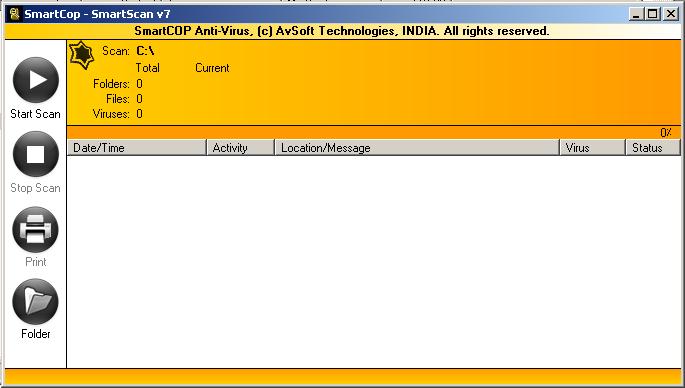Click the Current column label

212,68
